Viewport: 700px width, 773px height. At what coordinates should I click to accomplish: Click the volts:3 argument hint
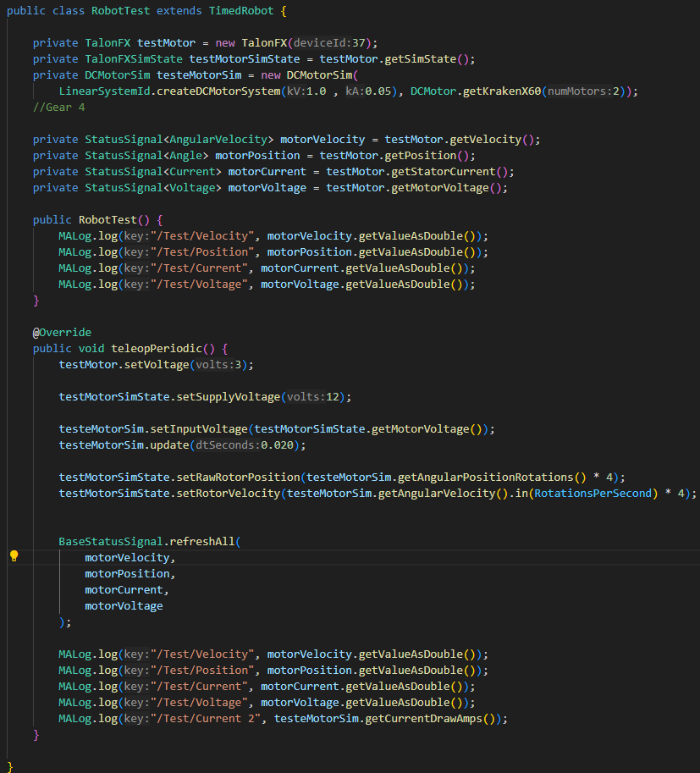(x=218, y=365)
